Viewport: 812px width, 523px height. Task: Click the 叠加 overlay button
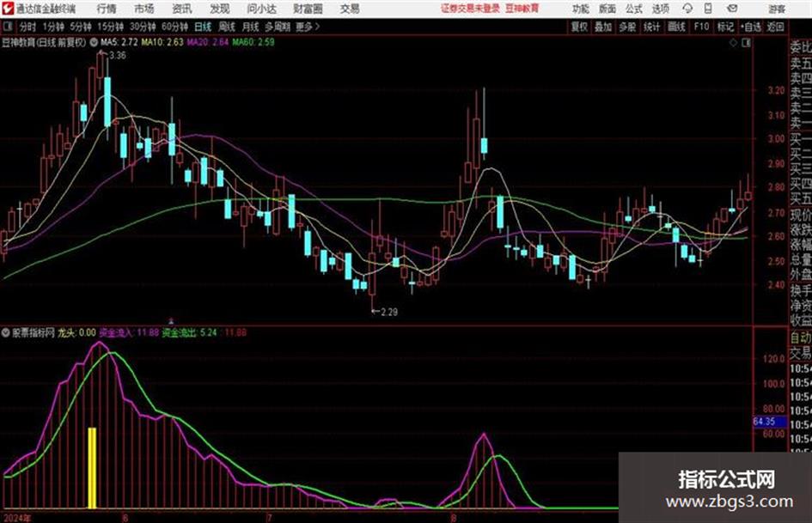tap(603, 27)
